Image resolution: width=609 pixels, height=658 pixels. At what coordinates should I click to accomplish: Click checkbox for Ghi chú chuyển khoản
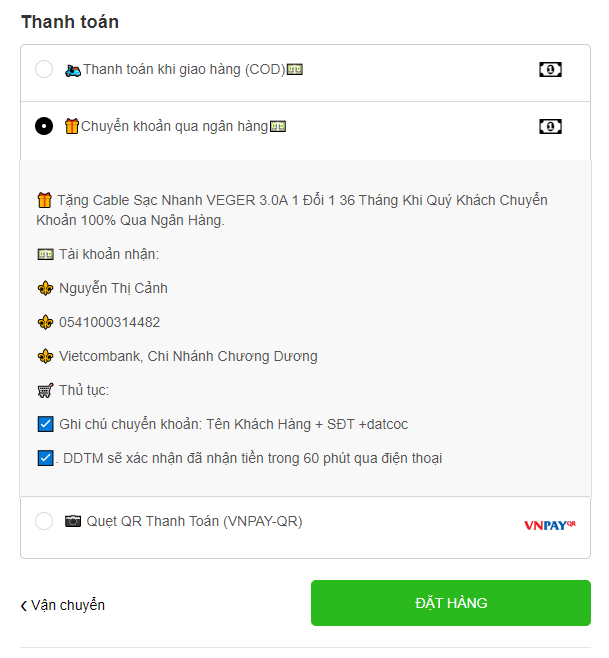[45, 424]
